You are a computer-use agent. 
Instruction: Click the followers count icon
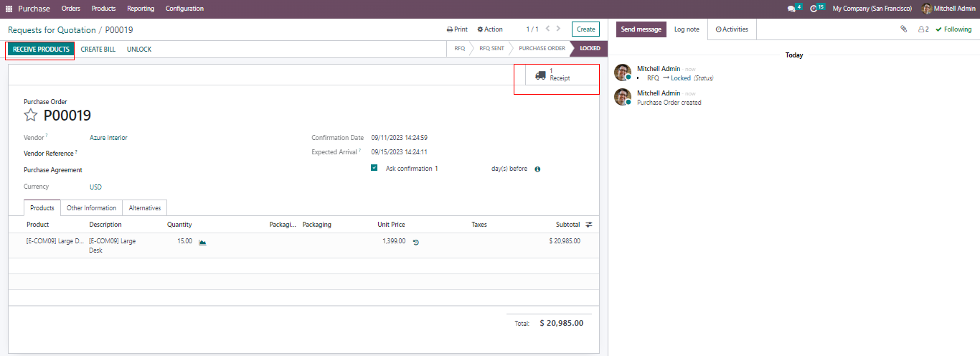[x=924, y=29]
